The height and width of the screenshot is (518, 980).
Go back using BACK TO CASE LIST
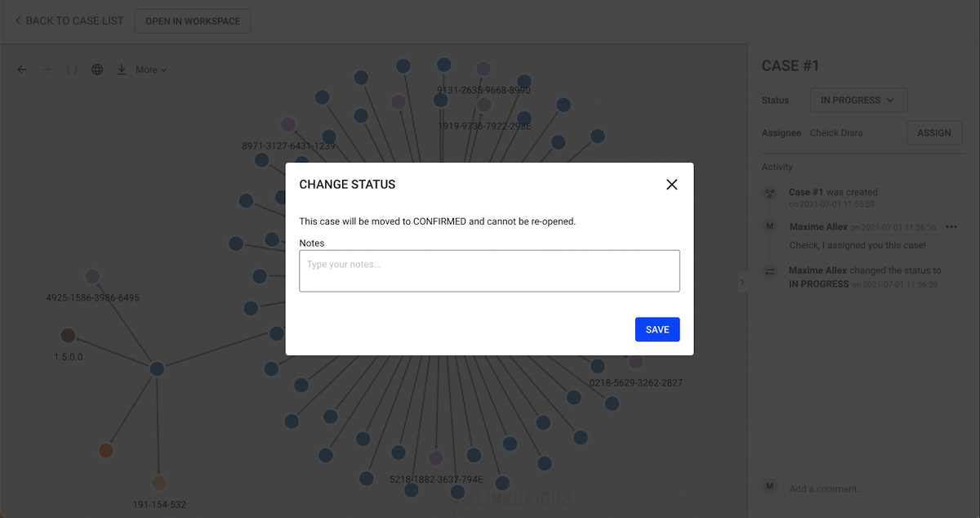pyautogui.click(x=68, y=20)
